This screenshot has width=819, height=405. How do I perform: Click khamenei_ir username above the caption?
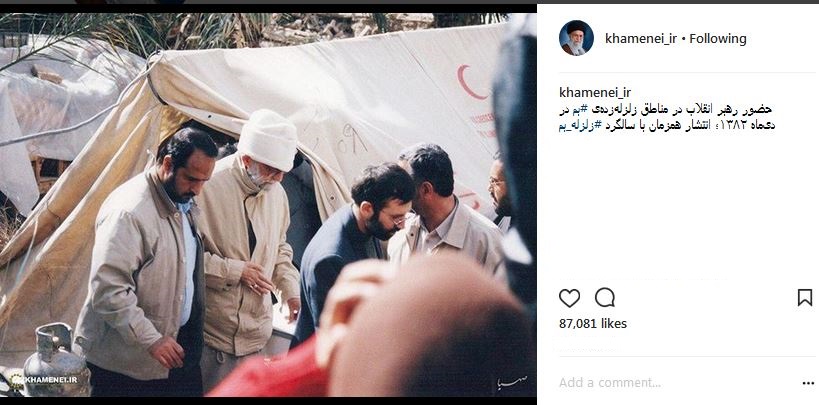(595, 92)
